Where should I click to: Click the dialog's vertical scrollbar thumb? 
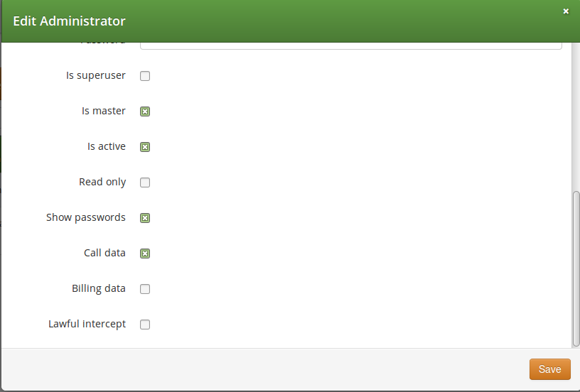(576, 268)
